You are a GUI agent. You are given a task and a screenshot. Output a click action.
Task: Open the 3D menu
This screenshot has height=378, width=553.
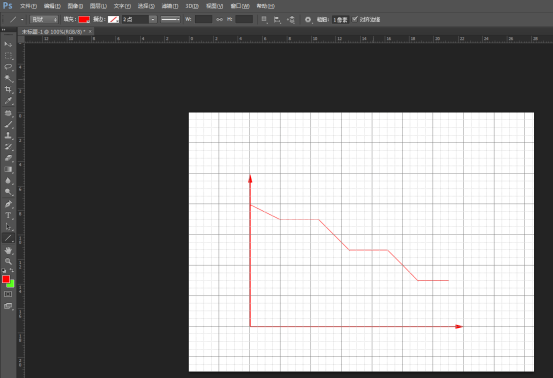pyautogui.click(x=192, y=6)
